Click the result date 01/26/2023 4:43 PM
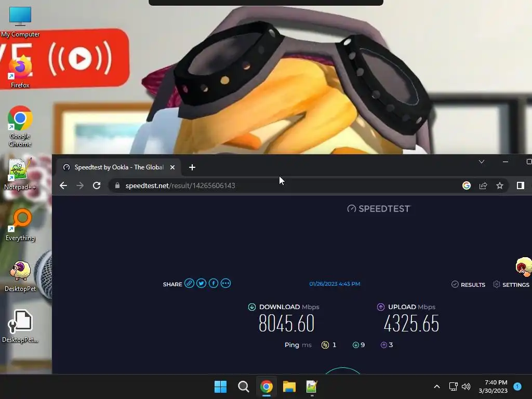This screenshot has height=399, width=532. click(335, 284)
